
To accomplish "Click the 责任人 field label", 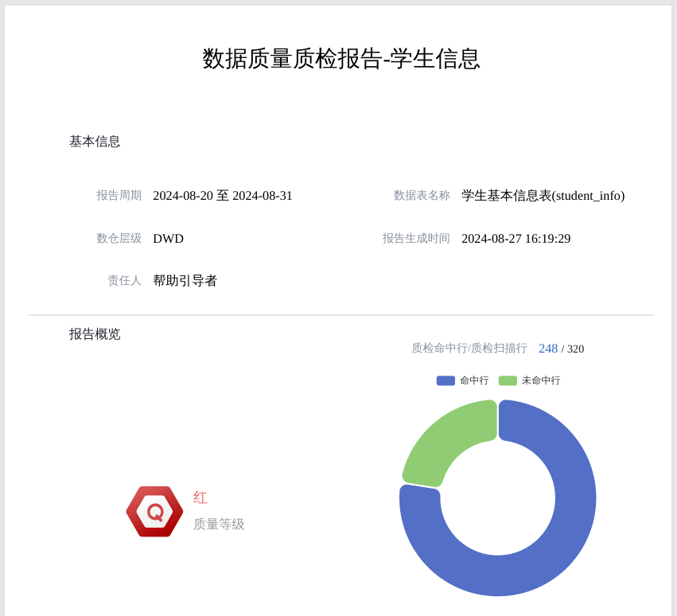I will pyautogui.click(x=124, y=281).
